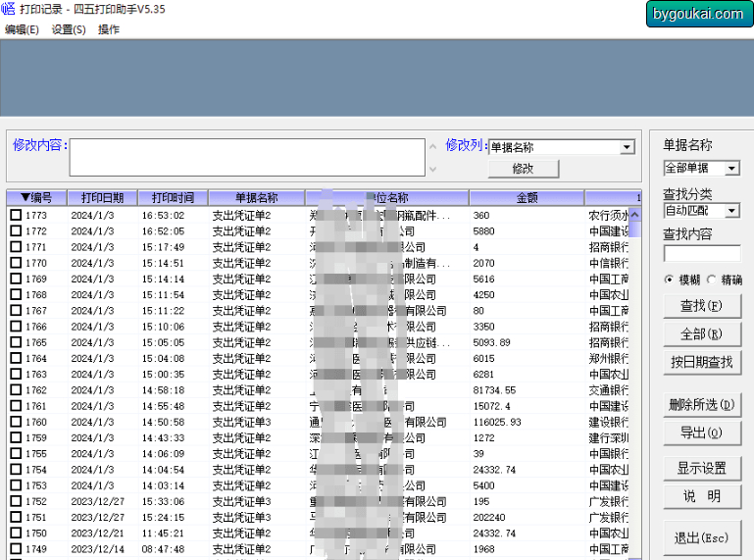Select amount 5880 in row 1772
The width and height of the screenshot is (754, 560).
483,230
